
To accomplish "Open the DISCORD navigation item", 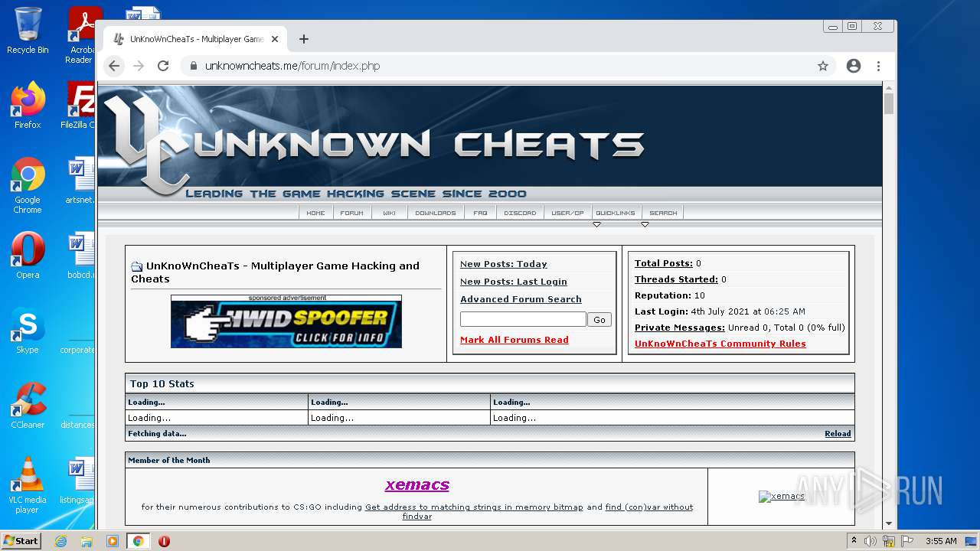I will [520, 213].
